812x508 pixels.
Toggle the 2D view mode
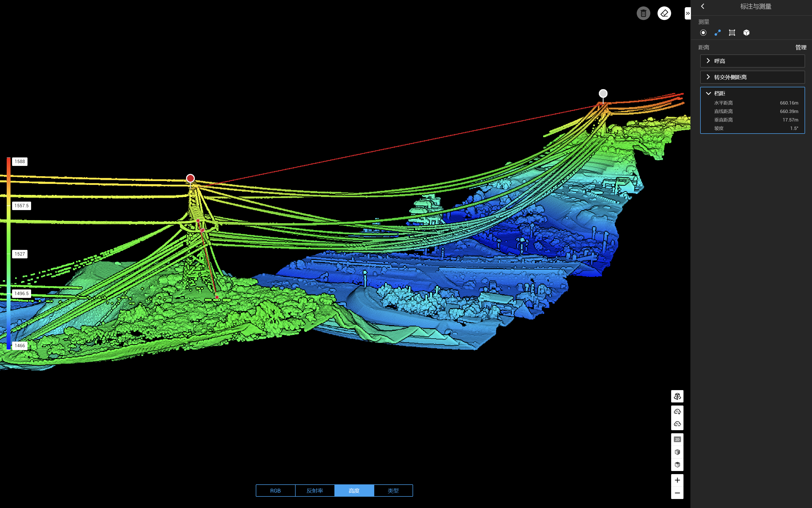[x=677, y=439]
